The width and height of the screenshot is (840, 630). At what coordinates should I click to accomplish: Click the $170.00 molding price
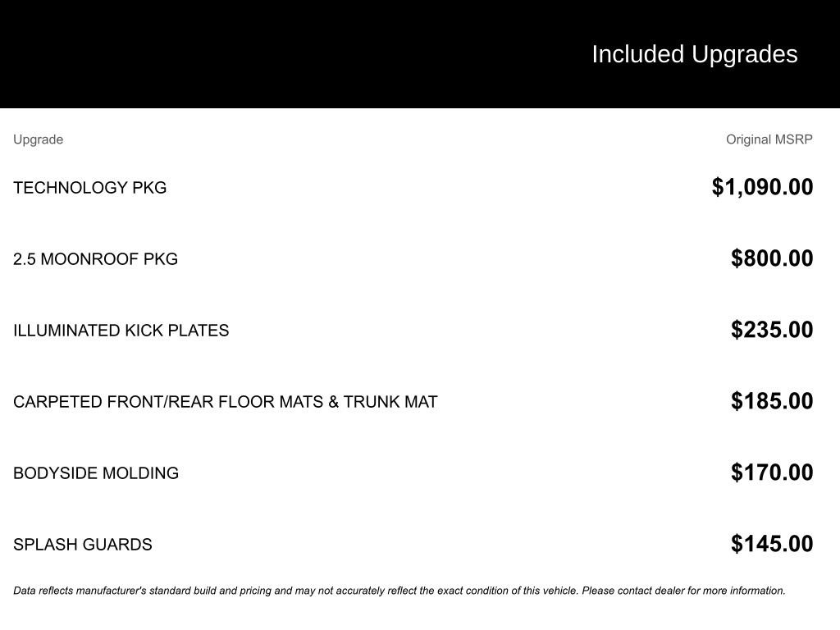tap(772, 472)
